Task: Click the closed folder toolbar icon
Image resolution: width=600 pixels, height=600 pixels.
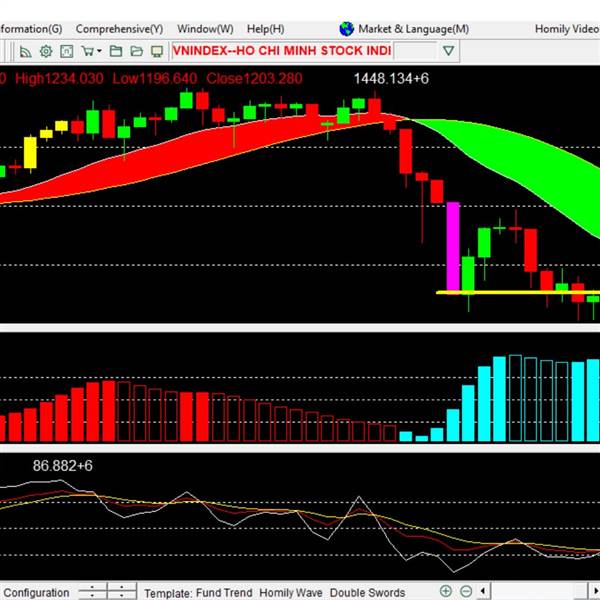Action: [x=116, y=51]
